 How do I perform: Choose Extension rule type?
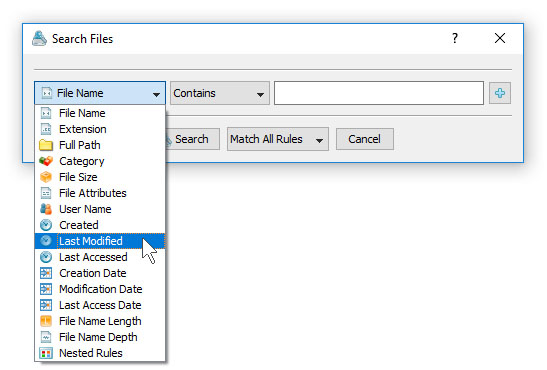click(x=100, y=129)
